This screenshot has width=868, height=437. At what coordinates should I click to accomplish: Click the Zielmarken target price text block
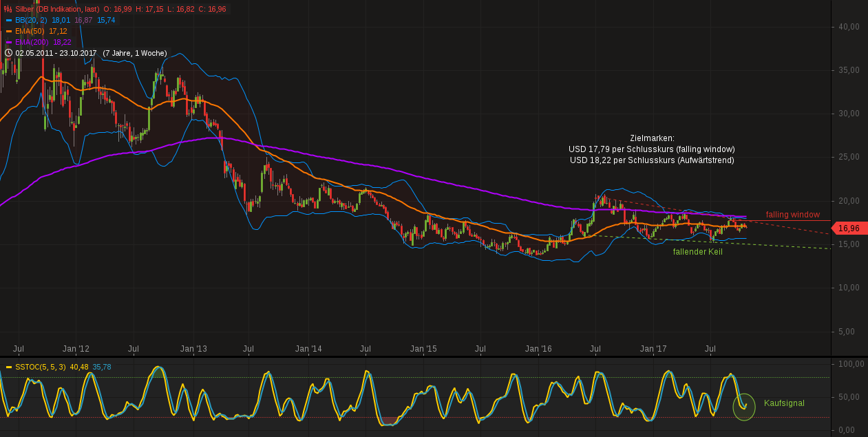pyautogui.click(x=650, y=149)
